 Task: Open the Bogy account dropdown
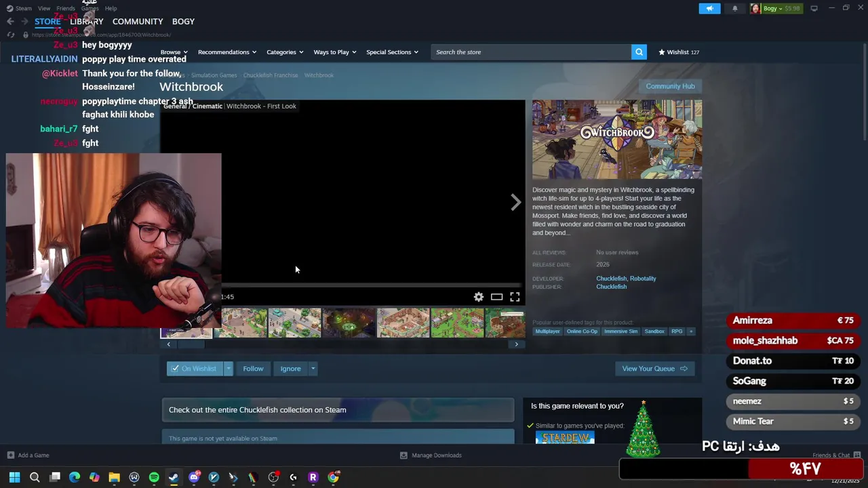pyautogui.click(x=775, y=8)
